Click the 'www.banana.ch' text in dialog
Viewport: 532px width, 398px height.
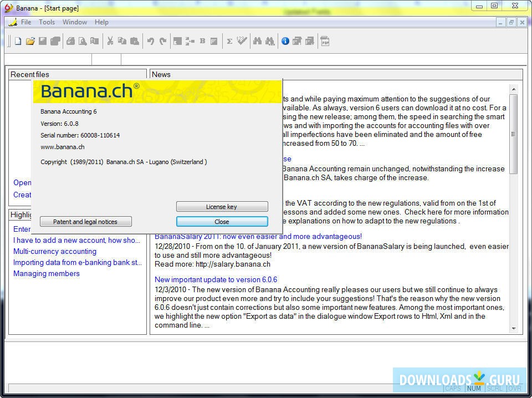pos(63,147)
